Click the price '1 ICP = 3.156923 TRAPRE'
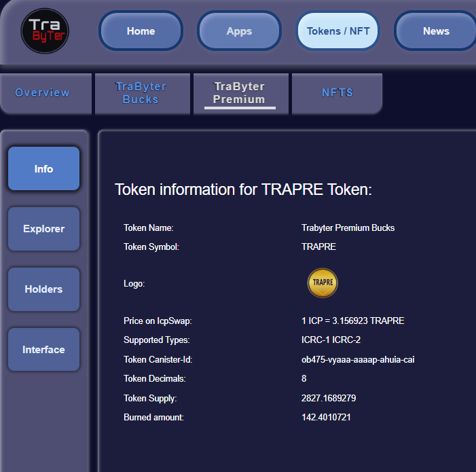This screenshot has width=476, height=472. pos(352,321)
